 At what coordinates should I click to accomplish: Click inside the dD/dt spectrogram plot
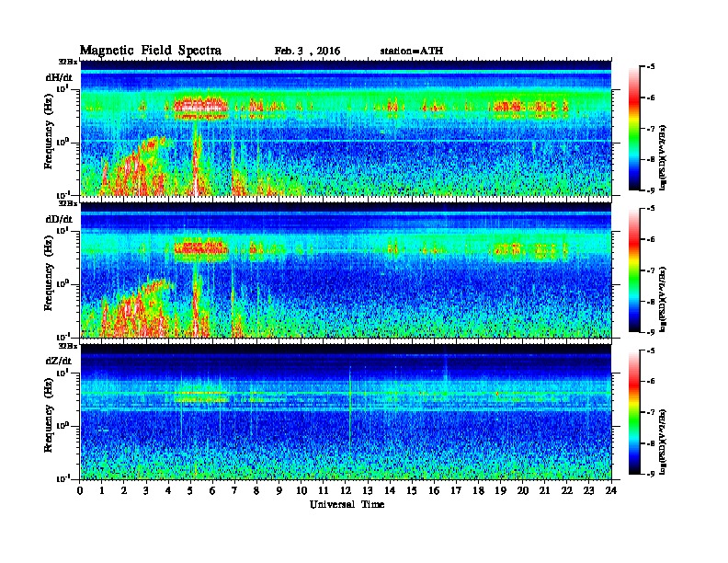click(x=346, y=270)
